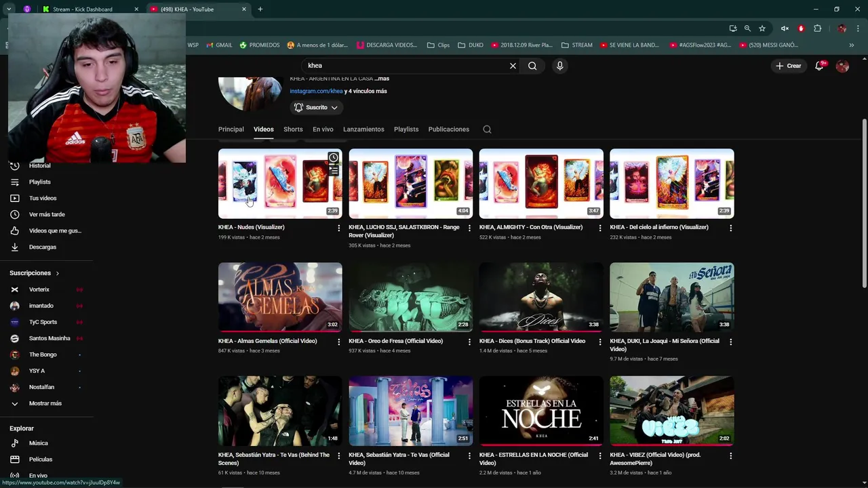Bookmark this page with the star icon
The height and width of the screenshot is (488, 868).
pyautogui.click(x=762, y=28)
